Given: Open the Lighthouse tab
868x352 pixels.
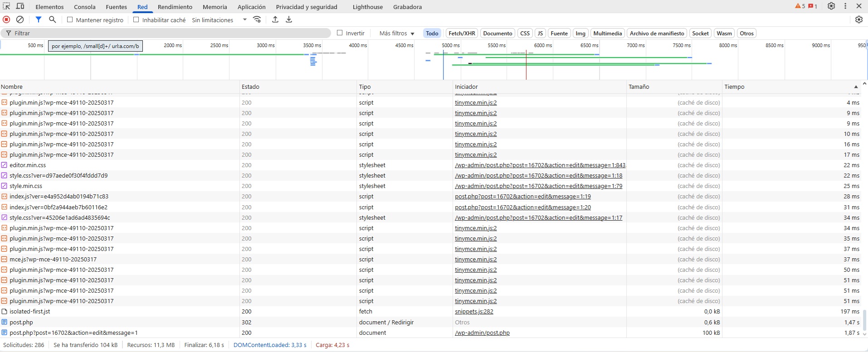Looking at the screenshot, I should [x=367, y=7].
